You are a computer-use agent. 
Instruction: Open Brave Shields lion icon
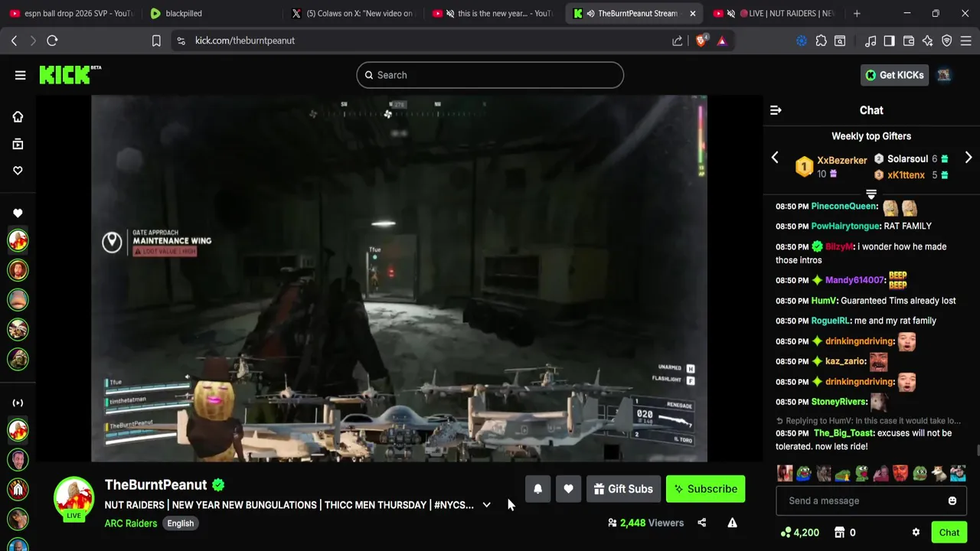click(701, 41)
